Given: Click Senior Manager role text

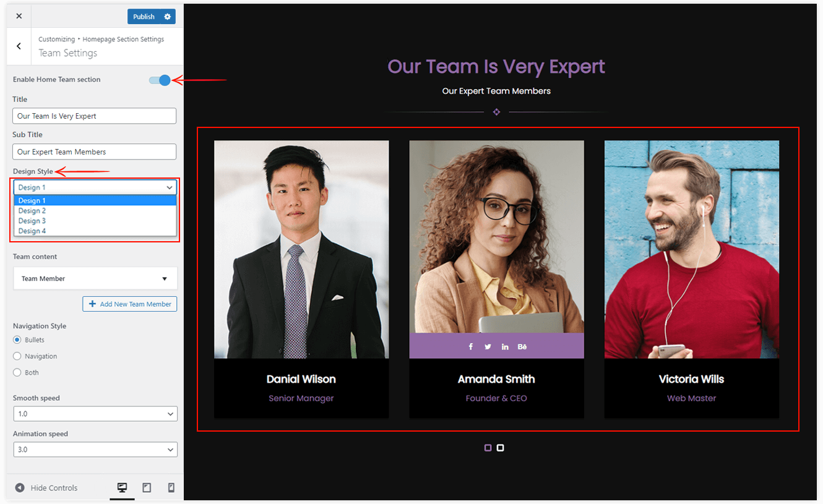Looking at the screenshot, I should (301, 398).
